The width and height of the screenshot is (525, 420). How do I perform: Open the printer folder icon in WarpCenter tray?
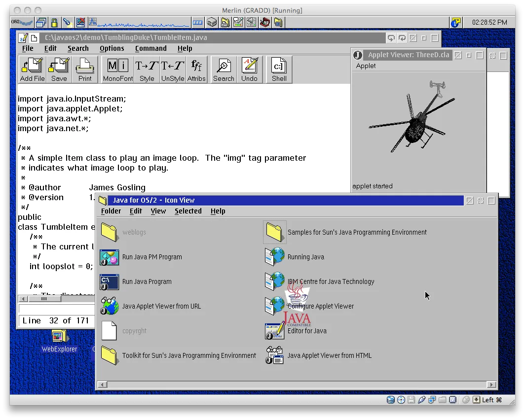point(225,22)
